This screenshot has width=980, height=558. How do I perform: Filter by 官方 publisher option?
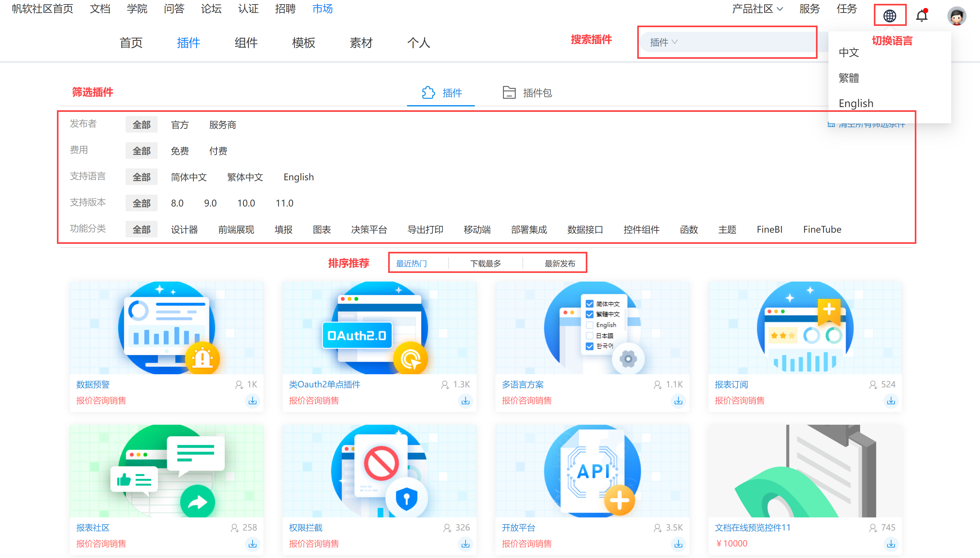pyautogui.click(x=179, y=125)
